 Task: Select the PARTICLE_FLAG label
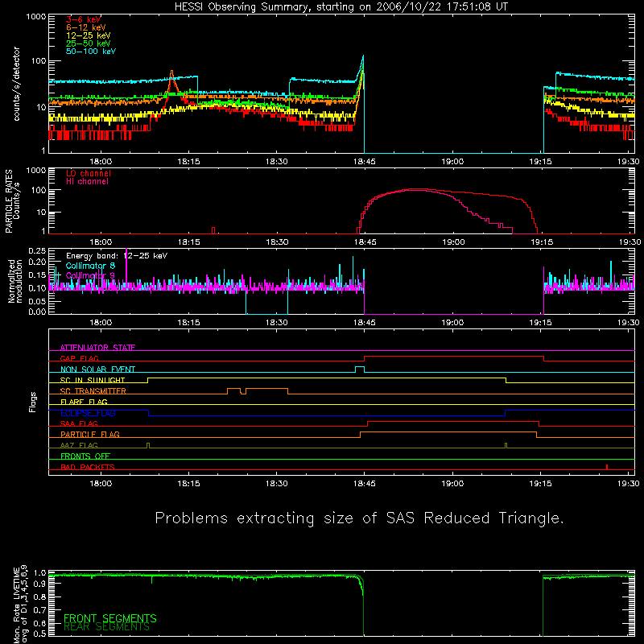[90, 434]
